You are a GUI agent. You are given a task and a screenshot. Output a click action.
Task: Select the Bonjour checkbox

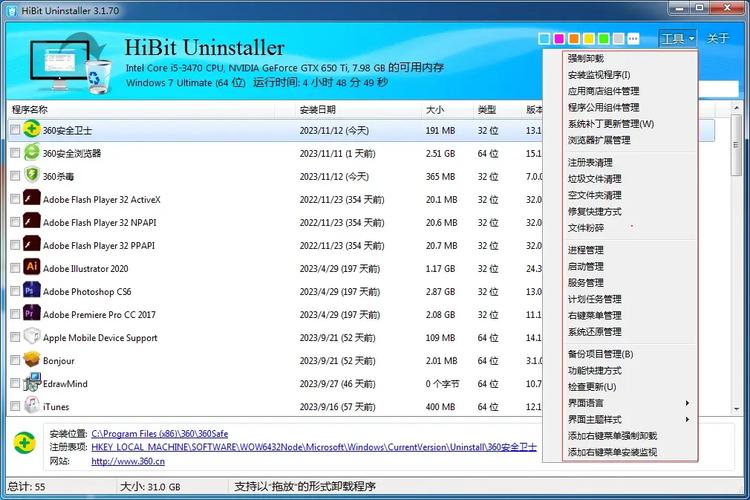[15, 360]
